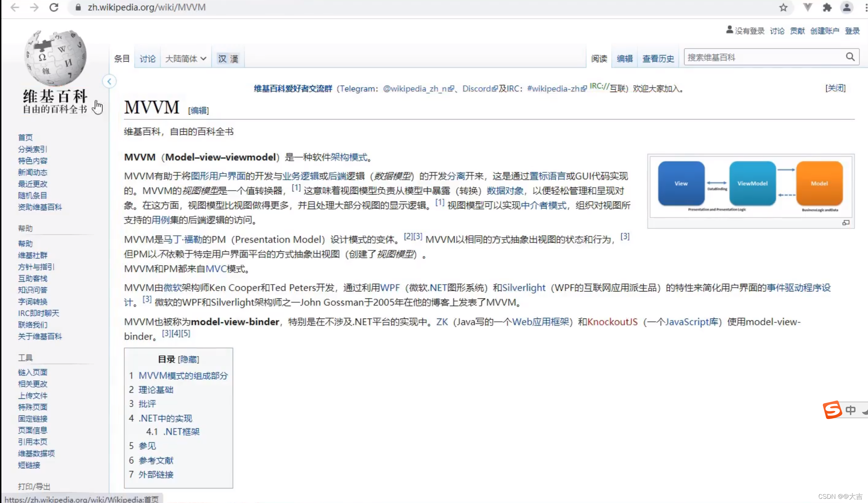This screenshot has width=868, height=503.
Task: Open the MVVM architecture diagram thumbnail
Action: (751, 186)
